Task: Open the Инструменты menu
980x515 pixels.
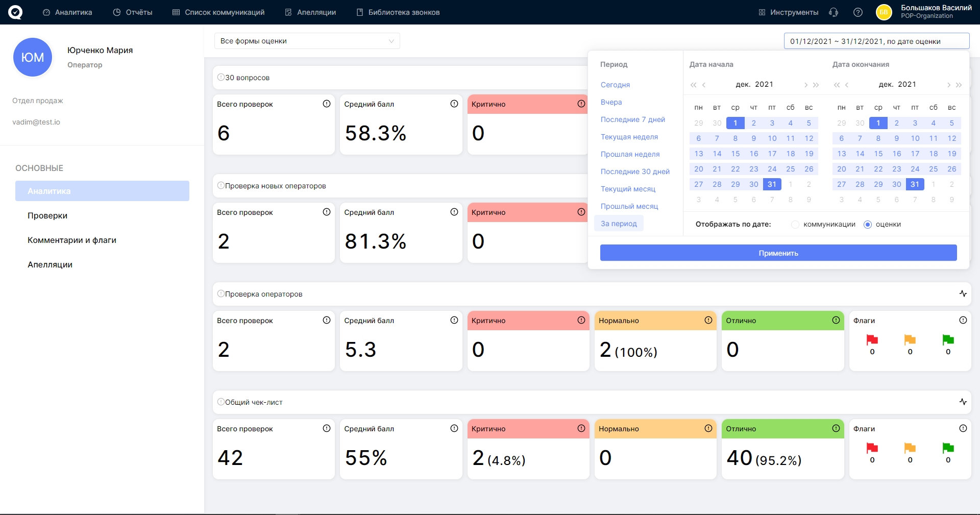Action: tap(789, 12)
